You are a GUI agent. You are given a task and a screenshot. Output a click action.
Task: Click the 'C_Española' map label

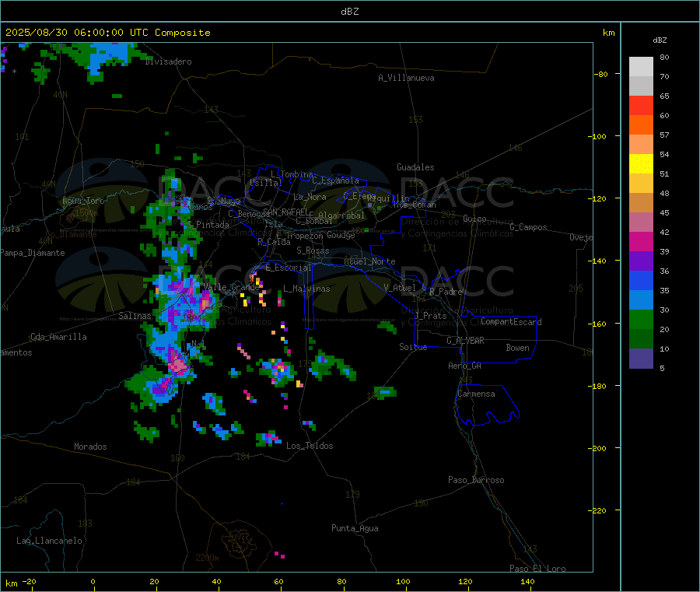[x=335, y=180]
